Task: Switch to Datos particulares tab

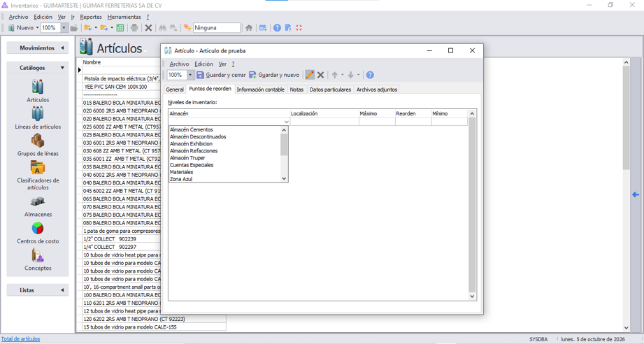Action: [330, 89]
